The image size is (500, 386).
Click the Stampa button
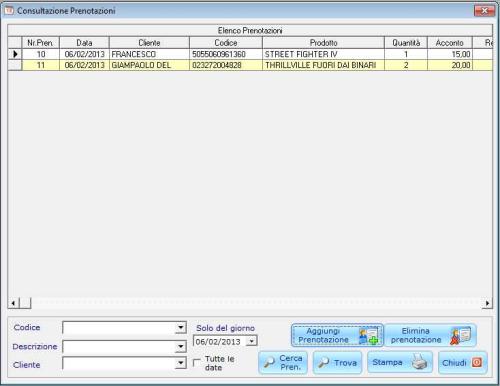400,362
